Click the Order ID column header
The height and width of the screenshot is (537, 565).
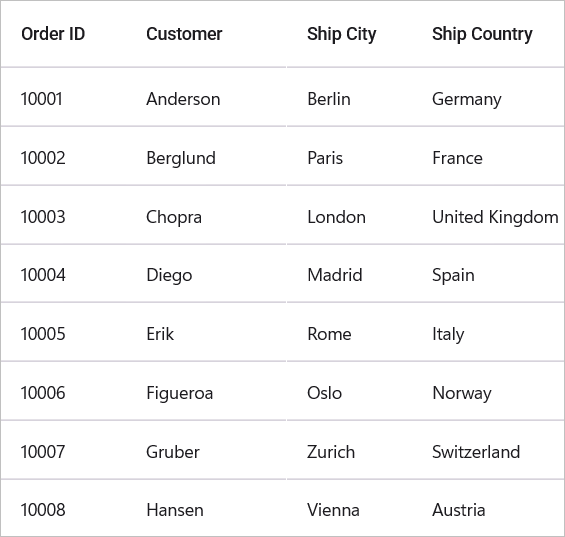(x=53, y=34)
